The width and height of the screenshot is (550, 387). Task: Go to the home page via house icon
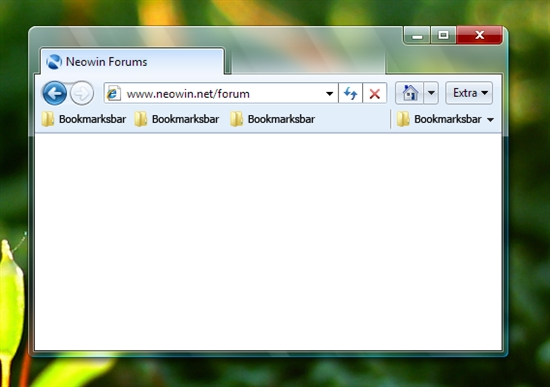pos(410,93)
